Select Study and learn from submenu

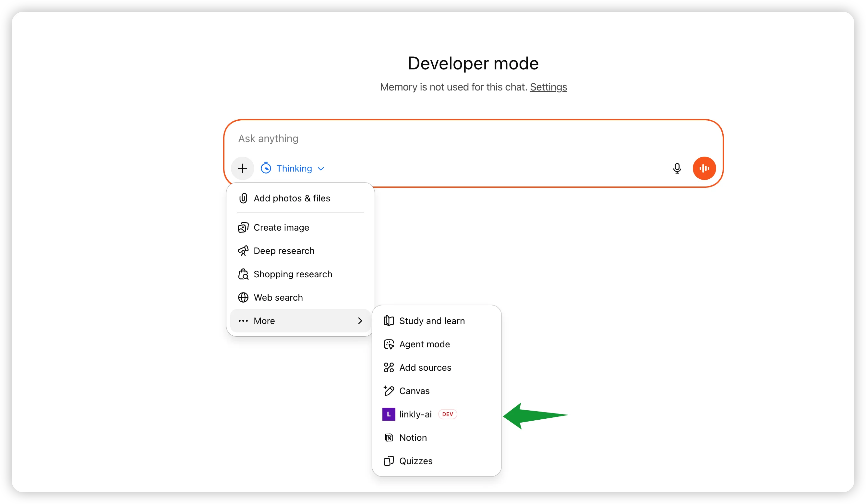click(x=432, y=320)
